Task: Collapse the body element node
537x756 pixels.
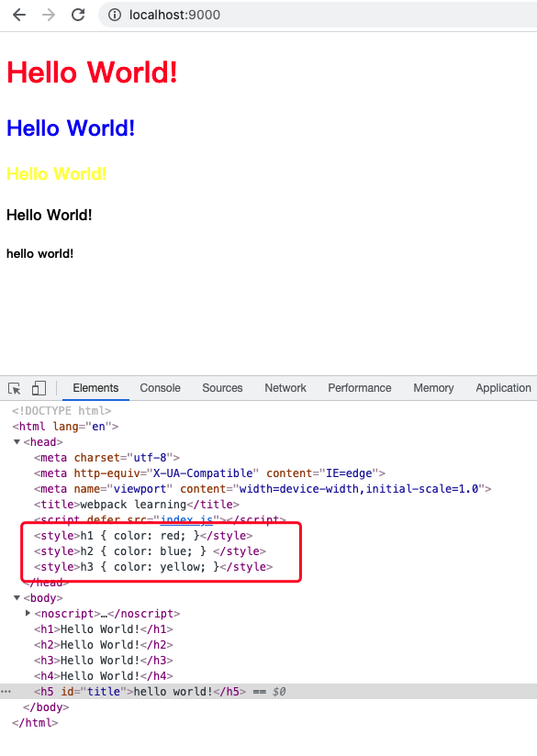Action: pos(17,598)
